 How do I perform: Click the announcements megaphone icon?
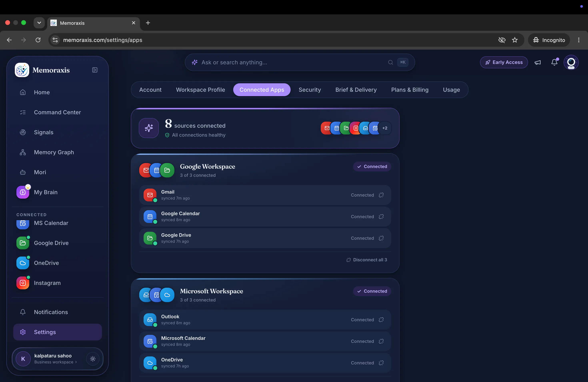click(x=538, y=62)
